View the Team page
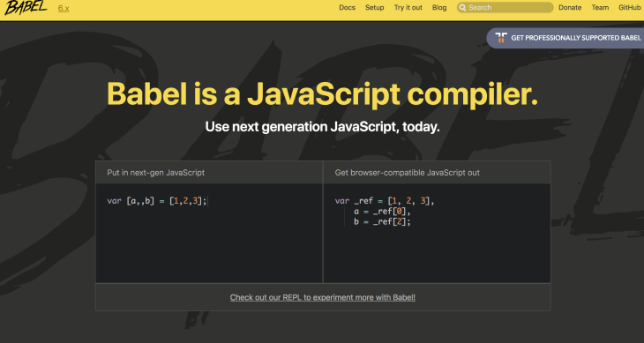The width and height of the screenshot is (644, 343). 600,7
